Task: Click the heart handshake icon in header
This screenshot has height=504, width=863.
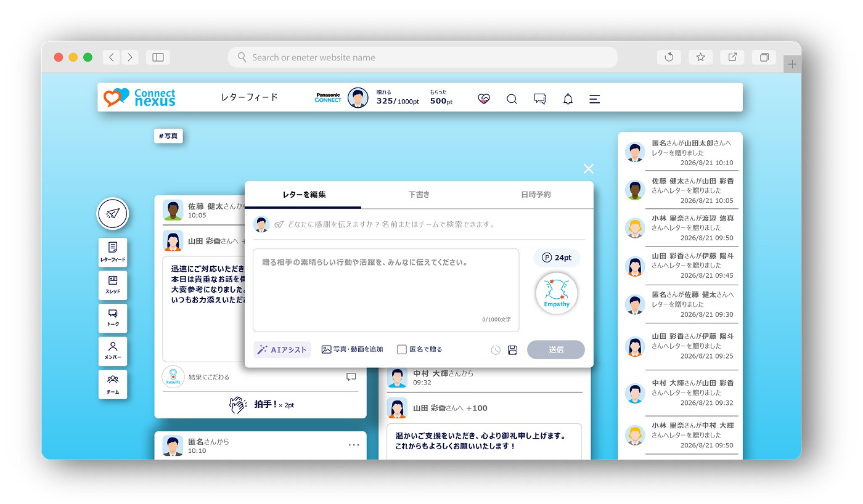Action: click(484, 99)
